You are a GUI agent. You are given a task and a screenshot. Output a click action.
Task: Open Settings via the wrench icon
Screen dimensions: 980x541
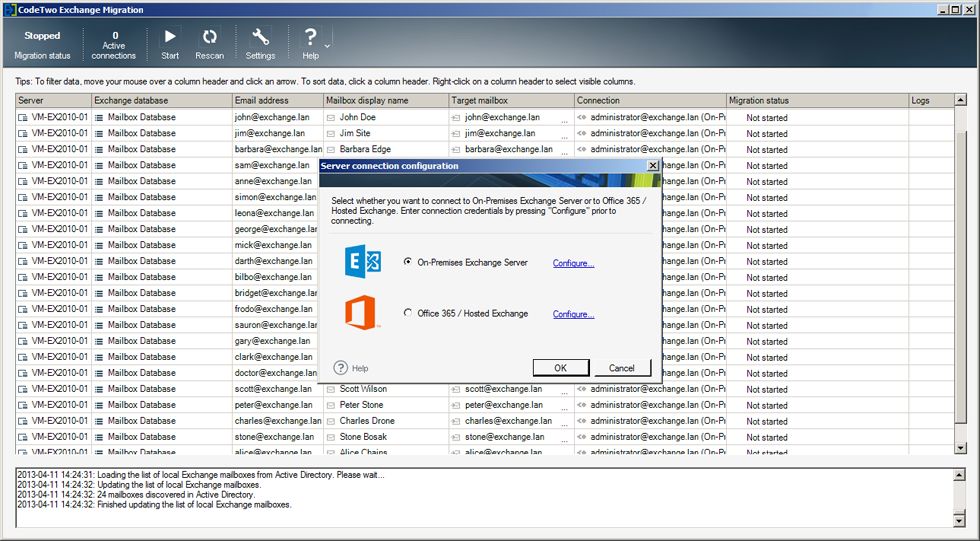click(x=260, y=37)
